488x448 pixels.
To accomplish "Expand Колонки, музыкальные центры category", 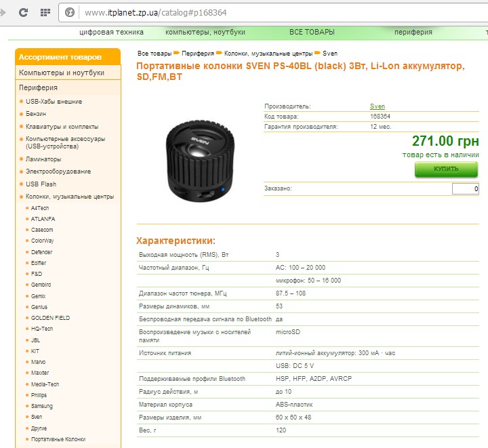I will pos(70,197).
